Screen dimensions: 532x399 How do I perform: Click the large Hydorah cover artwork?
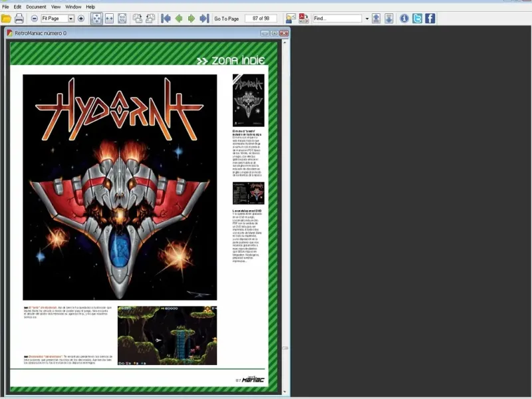[120, 188]
